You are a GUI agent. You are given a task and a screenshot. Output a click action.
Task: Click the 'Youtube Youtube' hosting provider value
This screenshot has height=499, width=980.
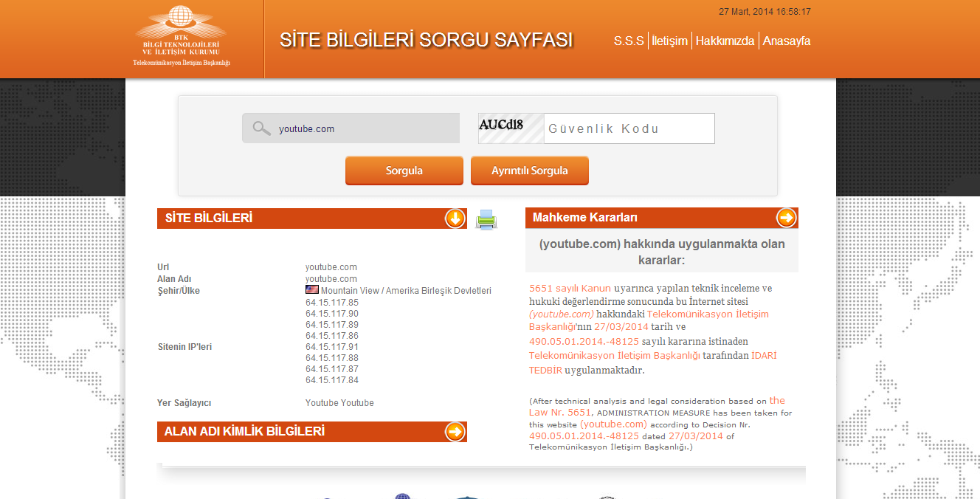click(x=339, y=403)
